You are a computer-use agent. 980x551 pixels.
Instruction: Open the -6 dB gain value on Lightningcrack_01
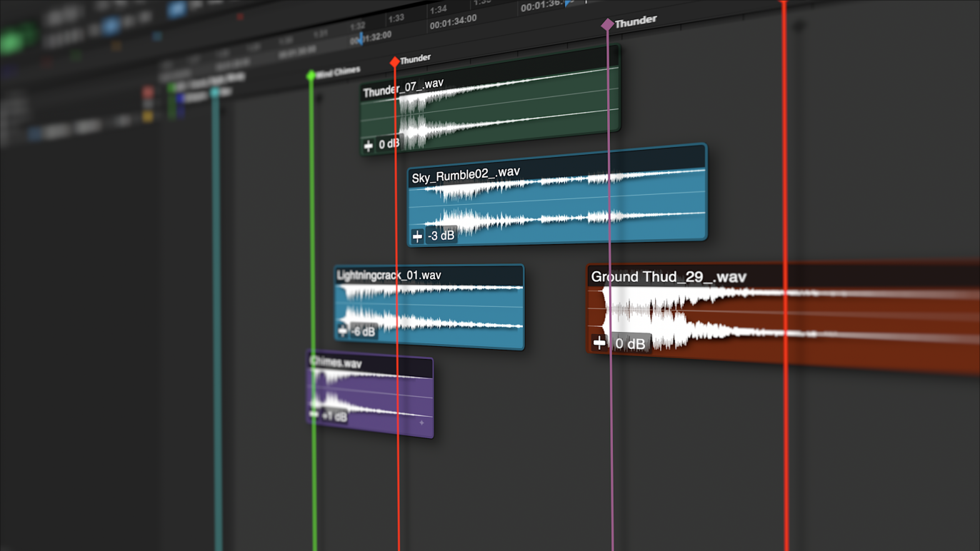coord(364,331)
